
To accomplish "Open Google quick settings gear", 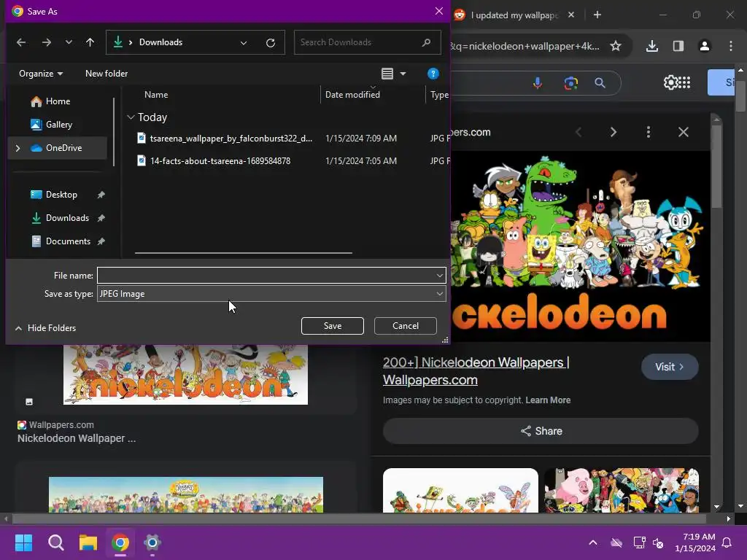I will point(670,83).
